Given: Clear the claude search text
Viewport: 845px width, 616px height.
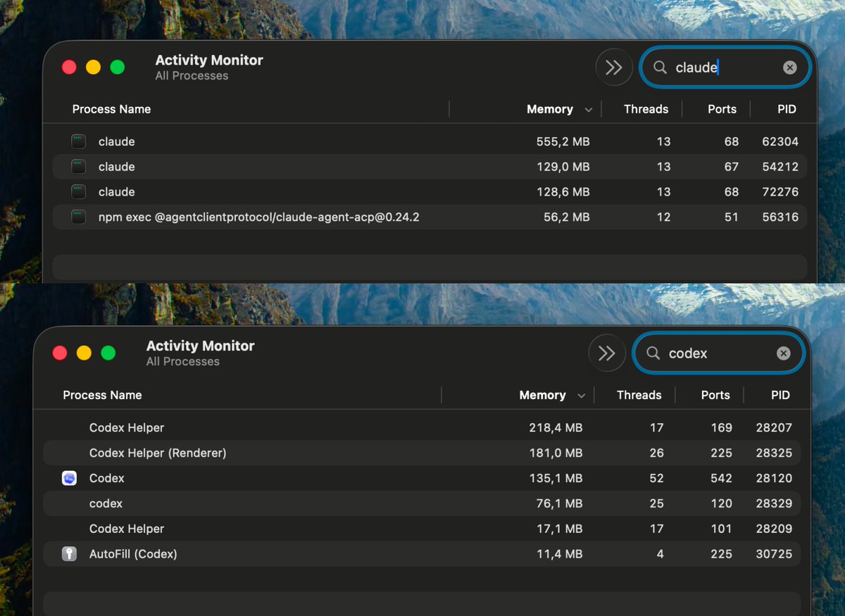Looking at the screenshot, I should [790, 68].
